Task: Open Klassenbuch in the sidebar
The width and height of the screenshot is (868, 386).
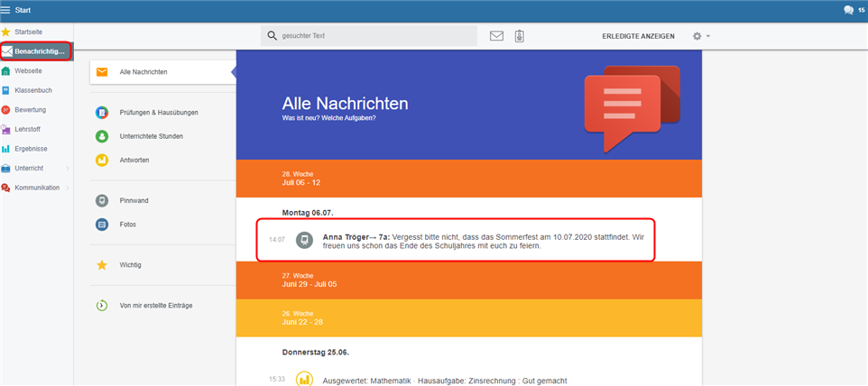Action: coord(33,90)
